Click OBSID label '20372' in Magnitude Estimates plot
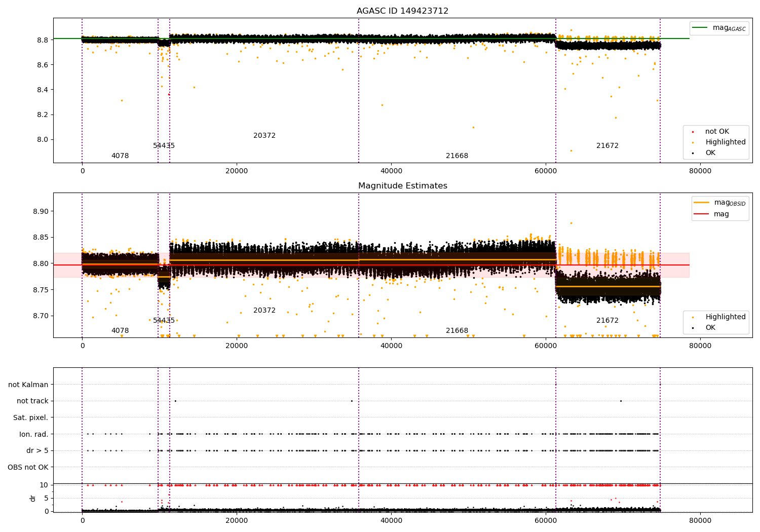The height and width of the screenshot is (532, 760). coord(264,311)
